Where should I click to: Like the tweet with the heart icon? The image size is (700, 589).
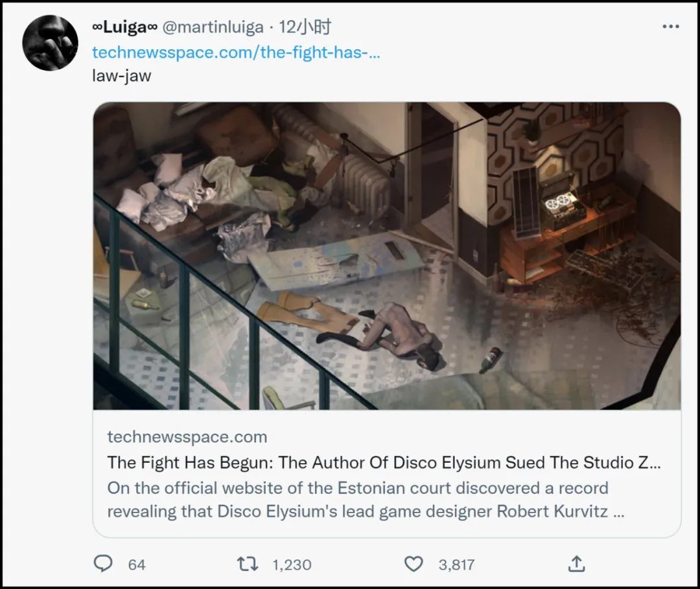point(414,564)
